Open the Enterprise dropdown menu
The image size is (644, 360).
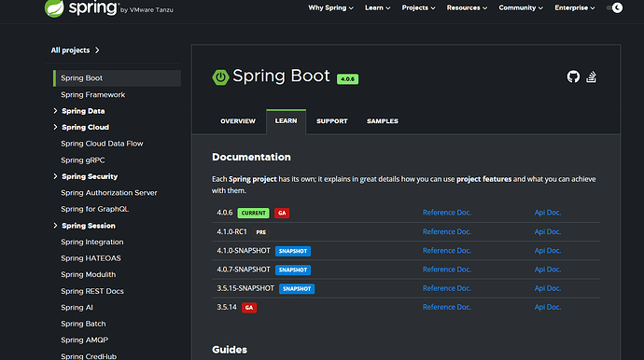click(x=574, y=7)
